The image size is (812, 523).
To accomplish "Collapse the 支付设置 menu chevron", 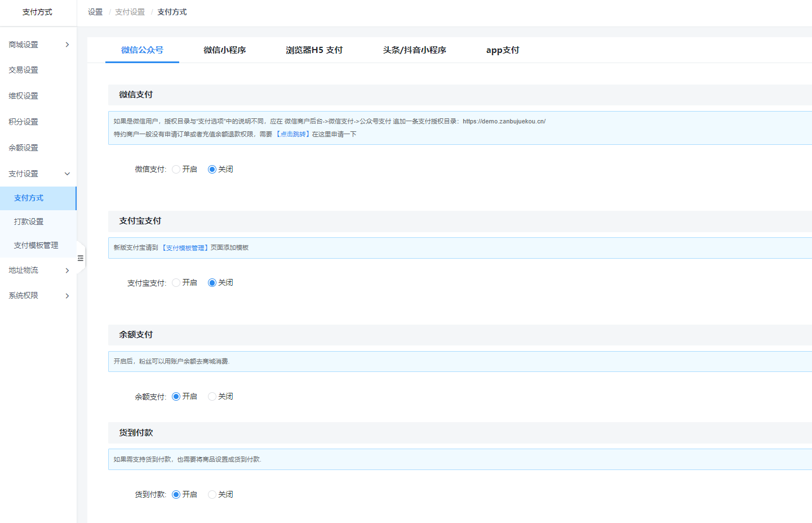I will click(x=67, y=174).
